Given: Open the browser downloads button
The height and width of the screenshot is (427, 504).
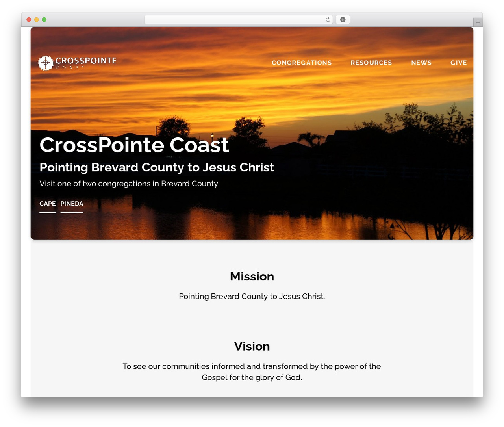Looking at the screenshot, I should [343, 20].
